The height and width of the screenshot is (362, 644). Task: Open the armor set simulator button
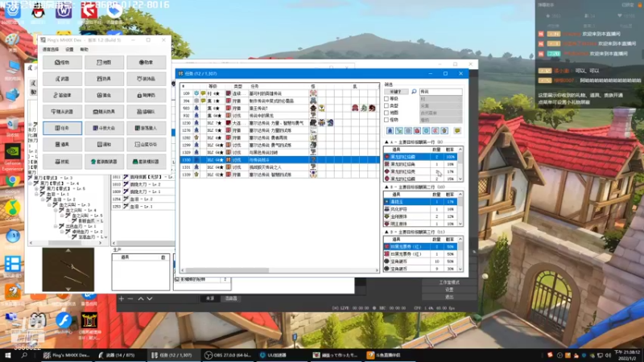(147, 162)
